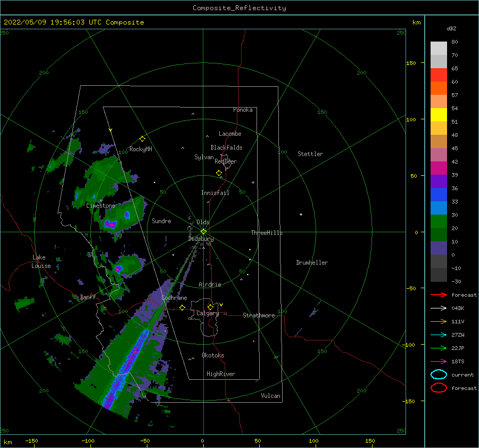479x448 pixels.
Task: Click the Okotoks label
Action: tap(213, 355)
